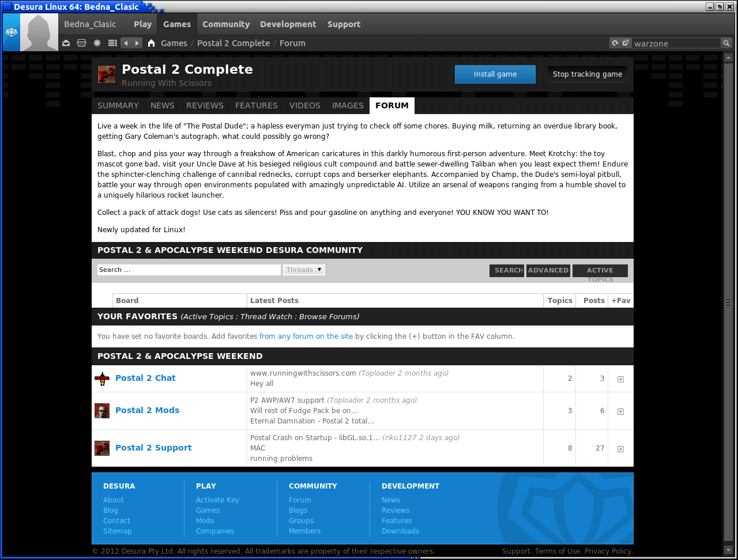The height and width of the screenshot is (560, 738).
Task: Click Activate Key in footer
Action: [217, 500]
